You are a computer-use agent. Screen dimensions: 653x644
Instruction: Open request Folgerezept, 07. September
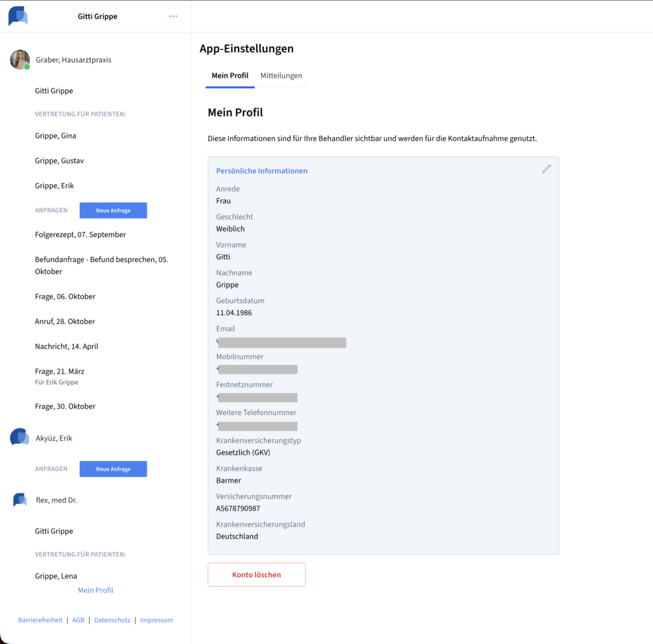pyautogui.click(x=80, y=235)
